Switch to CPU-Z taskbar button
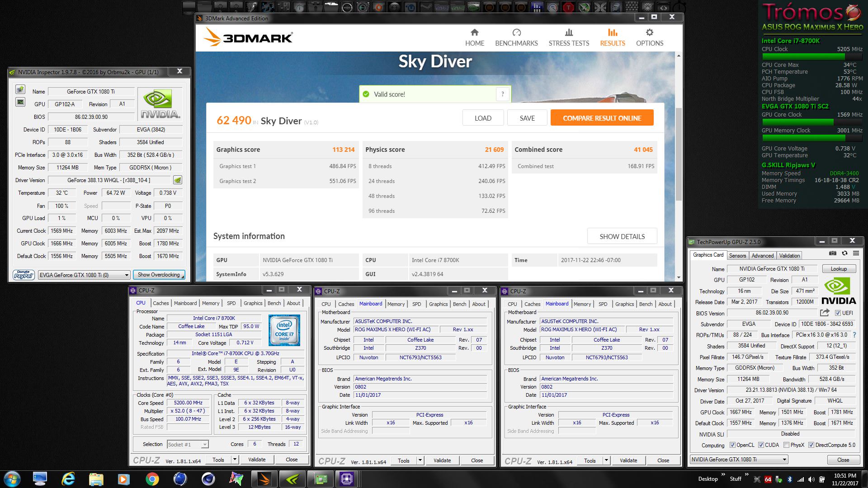868x488 pixels. tap(347, 479)
